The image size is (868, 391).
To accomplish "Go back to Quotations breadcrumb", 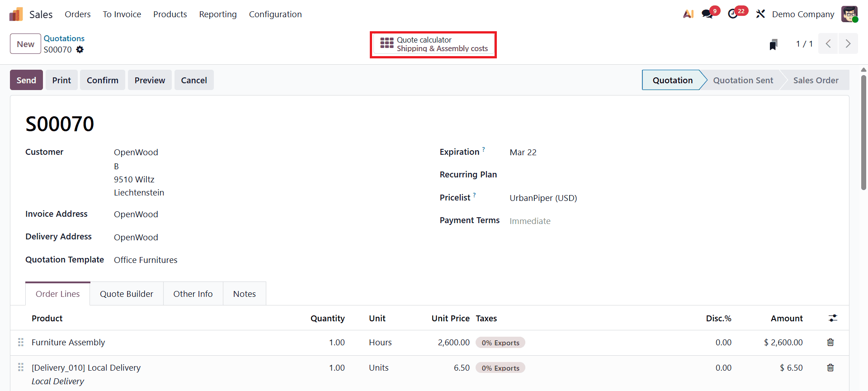I will point(64,38).
